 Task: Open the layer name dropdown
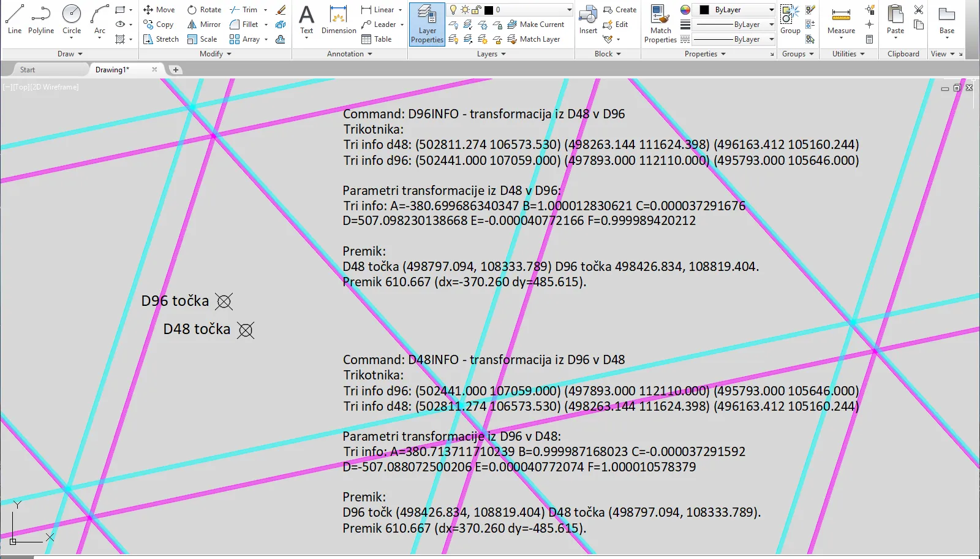pyautogui.click(x=569, y=10)
